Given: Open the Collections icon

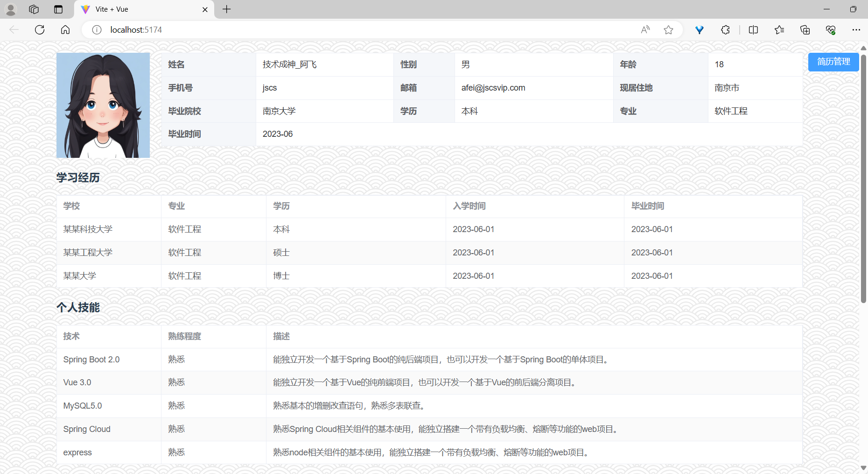Looking at the screenshot, I should pyautogui.click(x=805, y=30).
